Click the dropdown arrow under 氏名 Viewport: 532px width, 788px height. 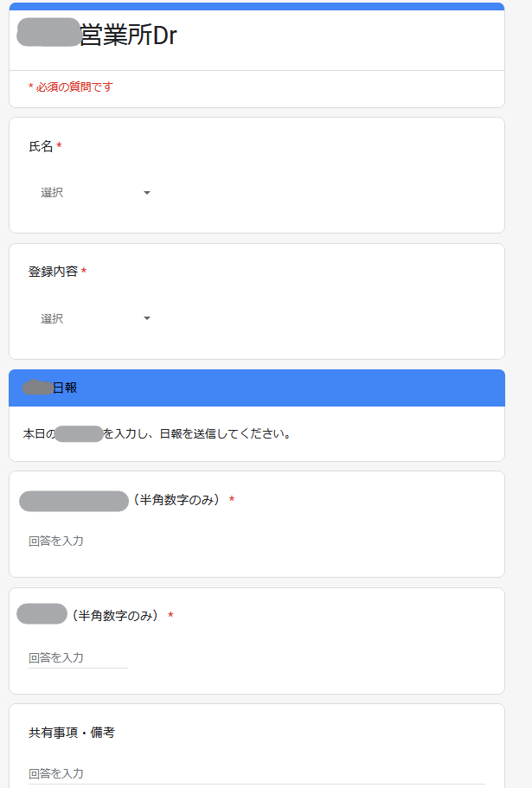click(147, 193)
